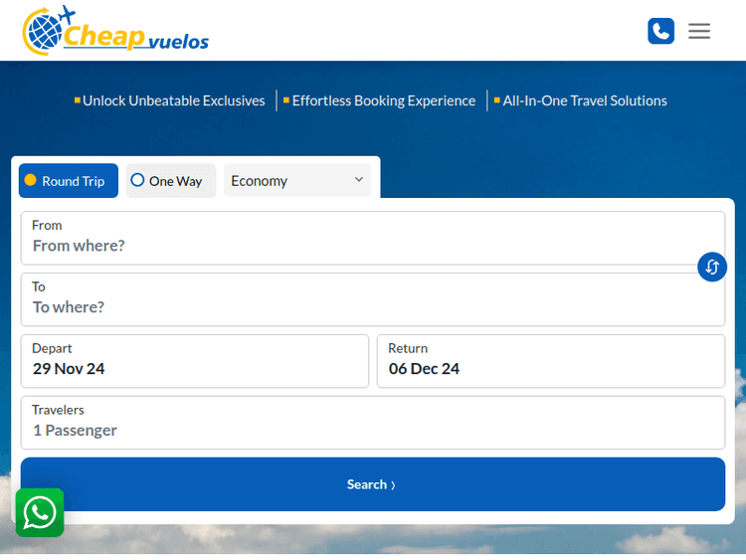Tap the blue phone call icon

click(x=660, y=31)
